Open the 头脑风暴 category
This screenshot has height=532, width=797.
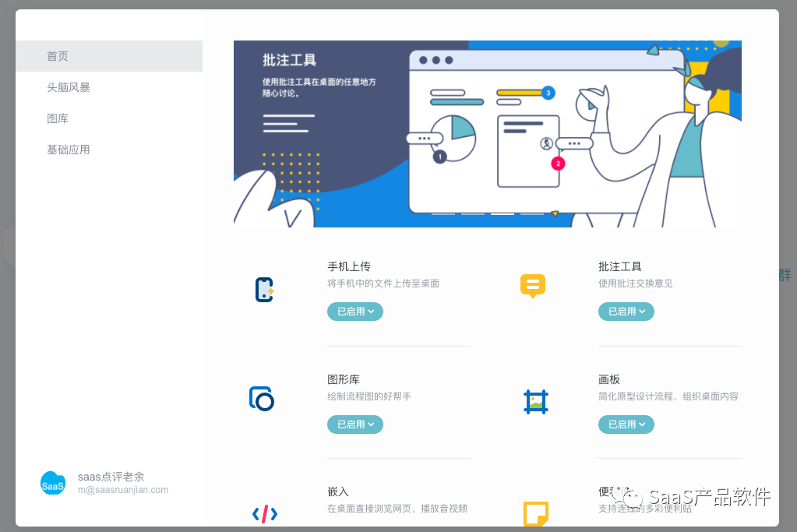(68, 87)
